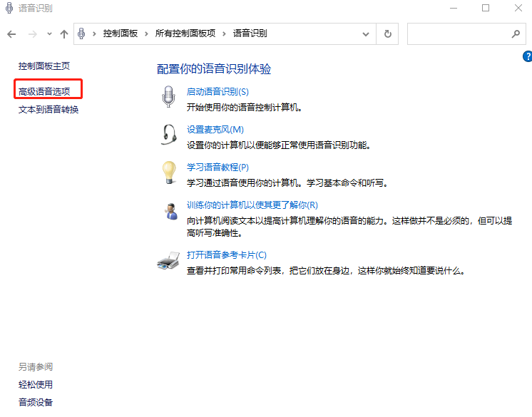
Task: Click the user training icon beside 训练你的计算机
Action: point(170,211)
